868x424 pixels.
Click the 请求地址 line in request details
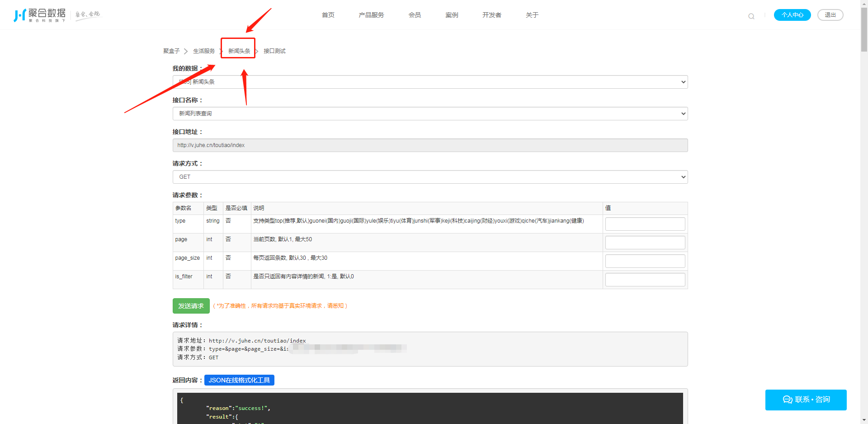tap(241, 341)
